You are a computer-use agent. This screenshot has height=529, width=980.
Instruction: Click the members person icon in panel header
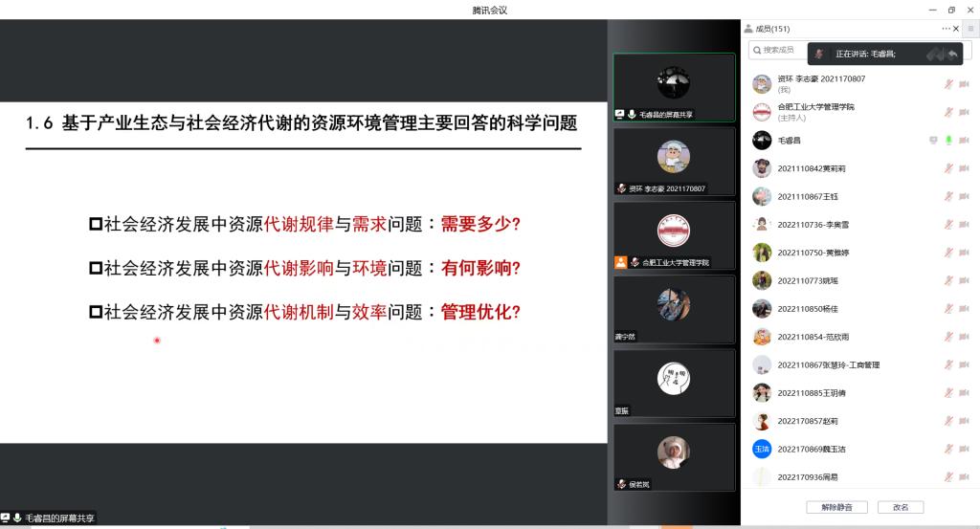pyautogui.click(x=749, y=29)
